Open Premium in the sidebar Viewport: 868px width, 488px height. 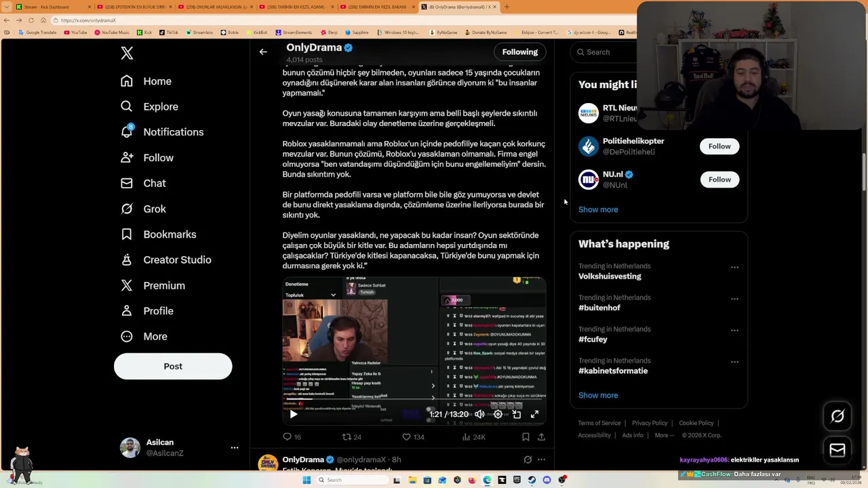point(153,285)
